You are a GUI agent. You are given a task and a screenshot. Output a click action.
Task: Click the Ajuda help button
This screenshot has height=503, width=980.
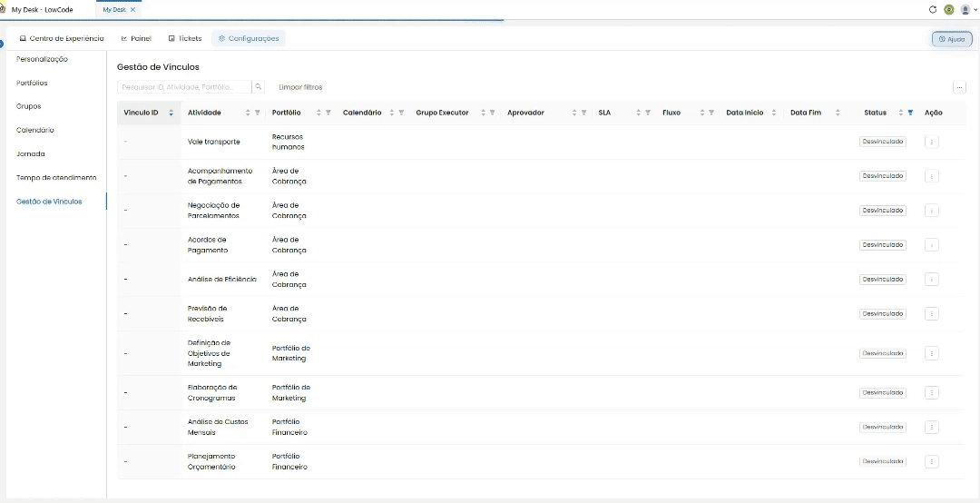(x=952, y=39)
